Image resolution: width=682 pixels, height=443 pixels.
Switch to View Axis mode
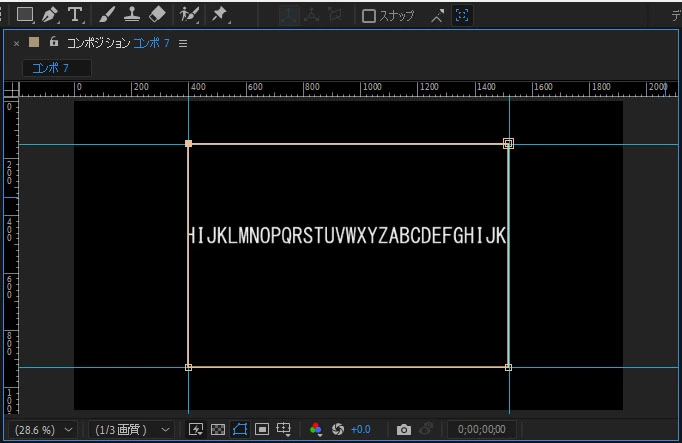click(x=335, y=16)
